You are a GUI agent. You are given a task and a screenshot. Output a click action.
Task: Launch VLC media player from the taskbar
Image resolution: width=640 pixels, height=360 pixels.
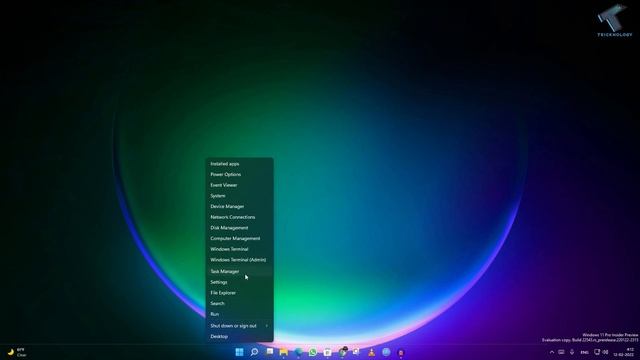pyautogui.click(x=371, y=352)
